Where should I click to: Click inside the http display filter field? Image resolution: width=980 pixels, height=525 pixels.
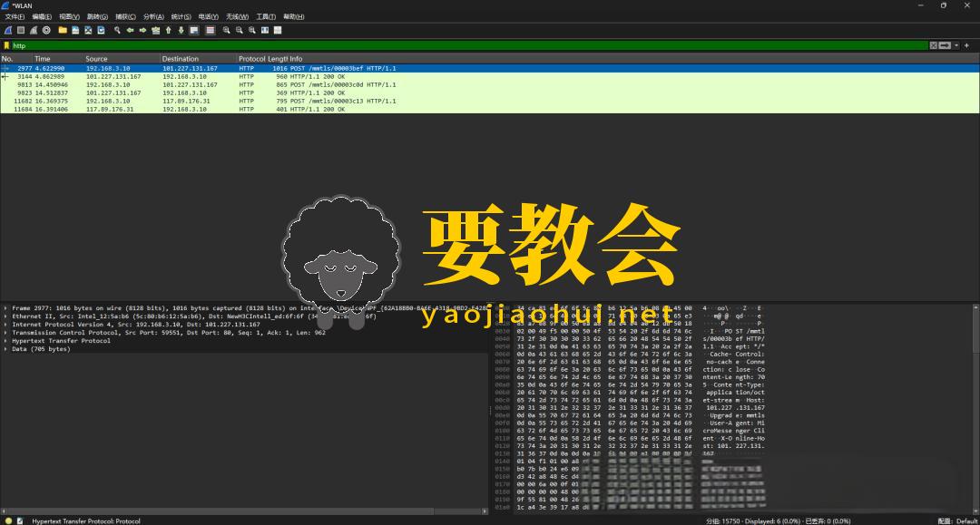pos(469,45)
